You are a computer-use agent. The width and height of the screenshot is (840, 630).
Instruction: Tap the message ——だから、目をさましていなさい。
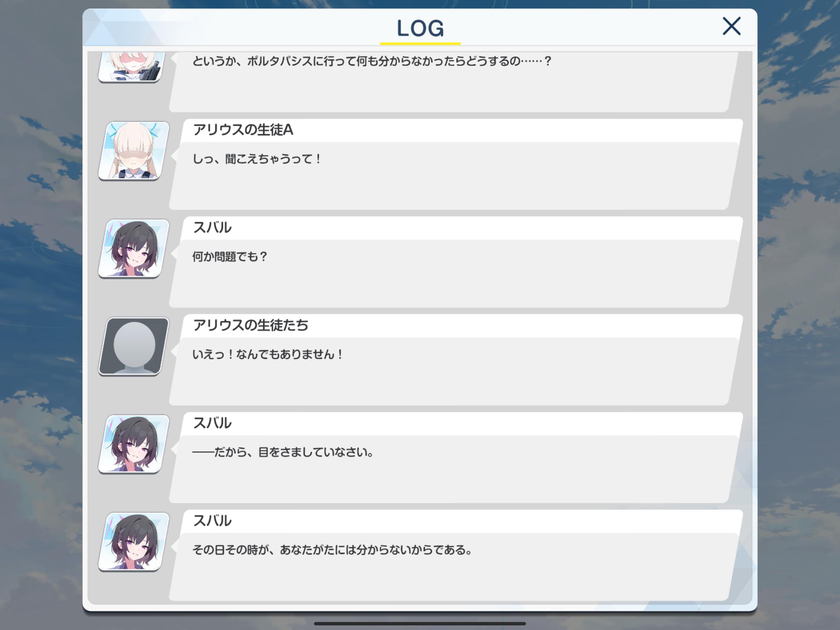[x=283, y=452]
